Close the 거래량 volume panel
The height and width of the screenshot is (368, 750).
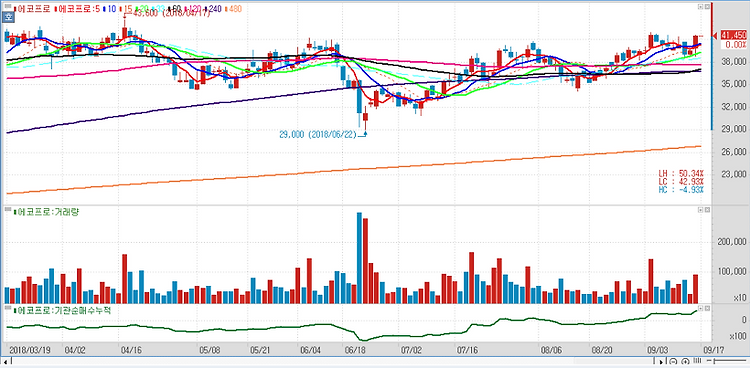[707, 210]
